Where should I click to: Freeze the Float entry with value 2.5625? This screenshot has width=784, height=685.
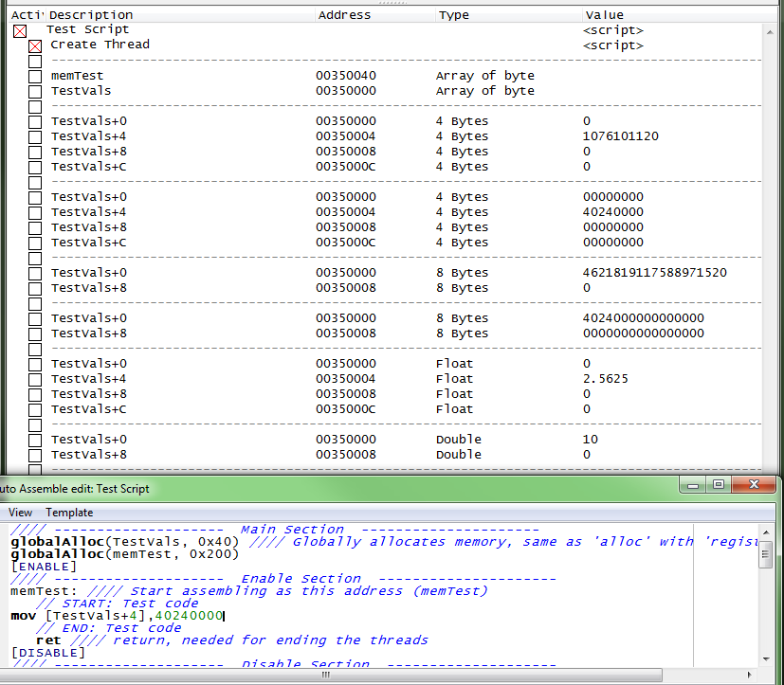(x=35, y=380)
